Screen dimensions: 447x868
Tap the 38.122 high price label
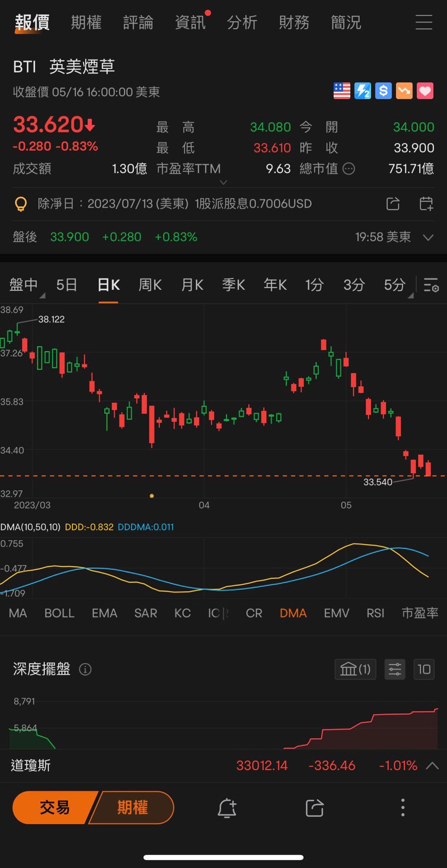pos(52,320)
